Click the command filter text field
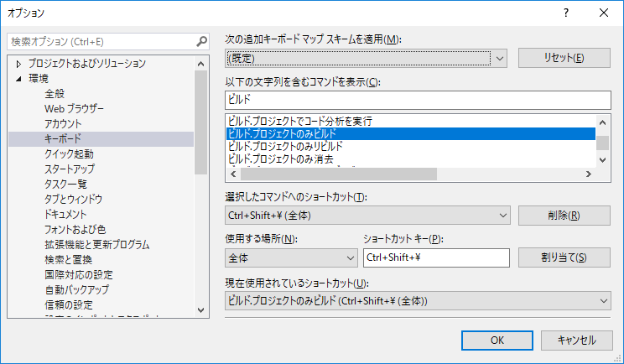This screenshot has width=624, height=364. [x=418, y=100]
